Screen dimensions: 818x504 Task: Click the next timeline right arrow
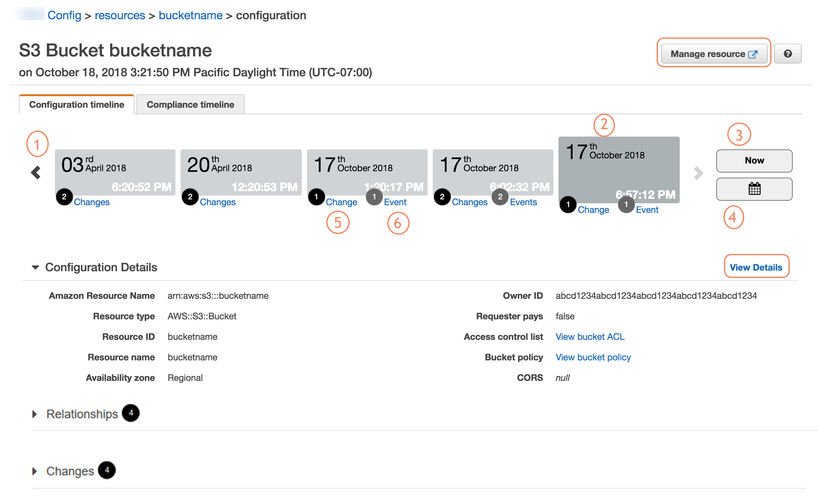pos(698,173)
